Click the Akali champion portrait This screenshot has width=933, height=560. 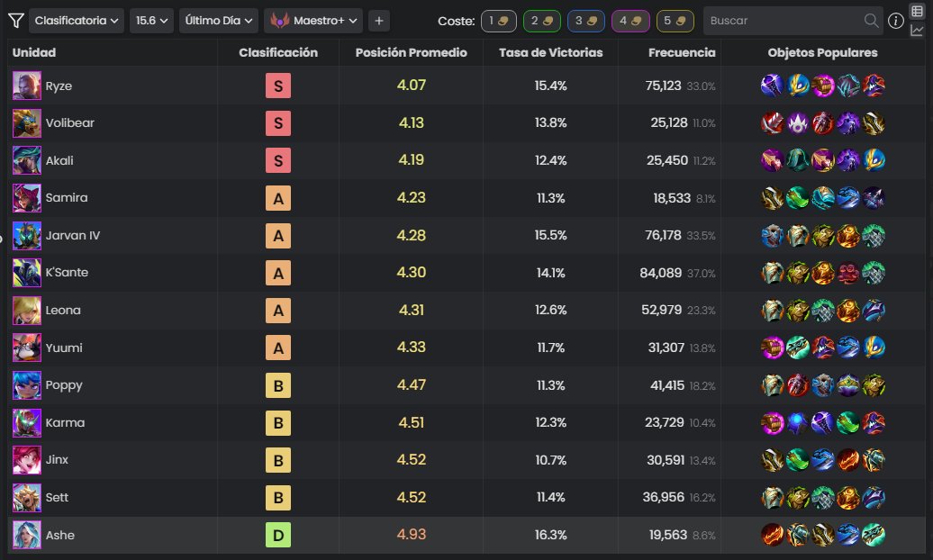pyautogui.click(x=27, y=160)
